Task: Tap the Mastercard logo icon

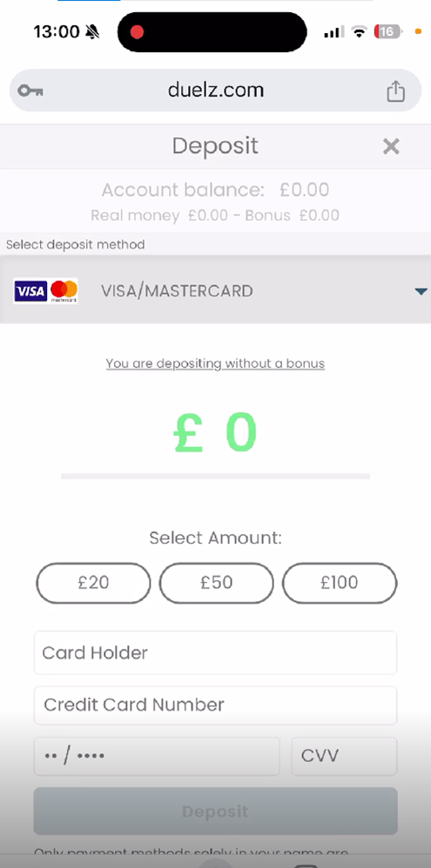Action: point(64,291)
